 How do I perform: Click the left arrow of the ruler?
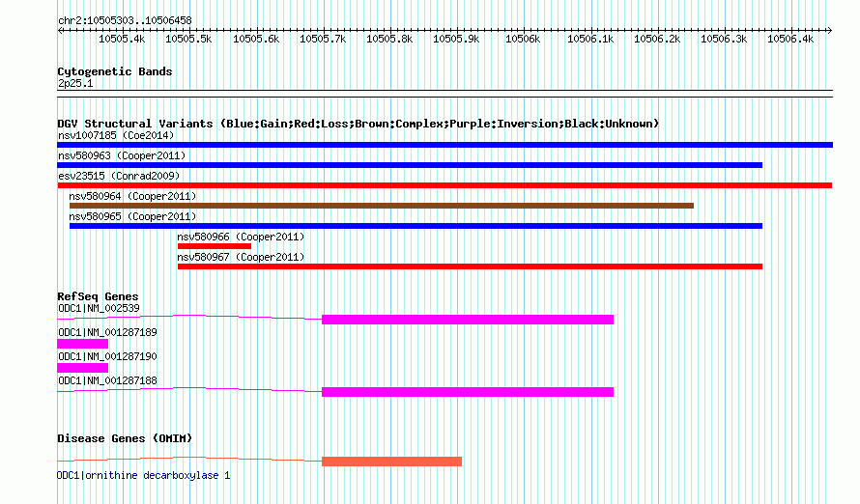60,31
